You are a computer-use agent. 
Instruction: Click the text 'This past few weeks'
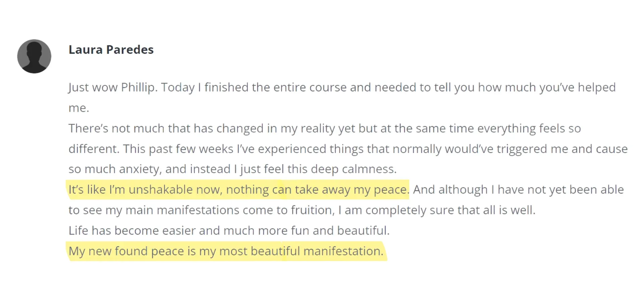coord(178,149)
